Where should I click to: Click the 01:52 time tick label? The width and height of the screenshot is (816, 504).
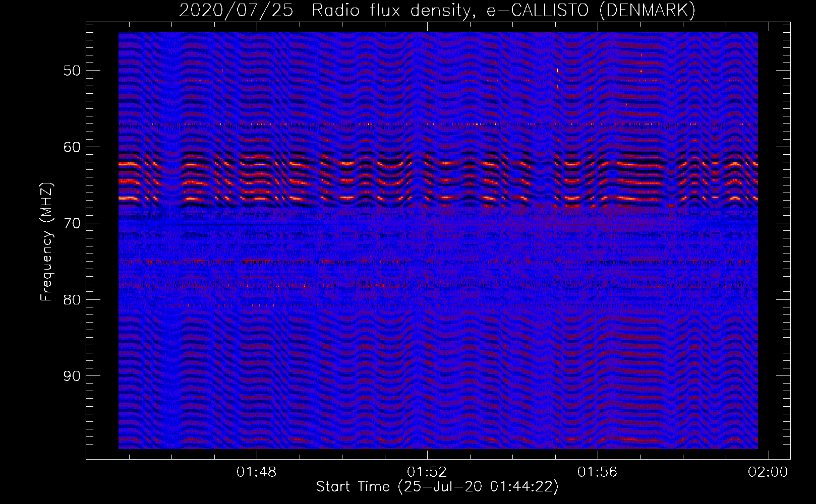[x=427, y=472]
